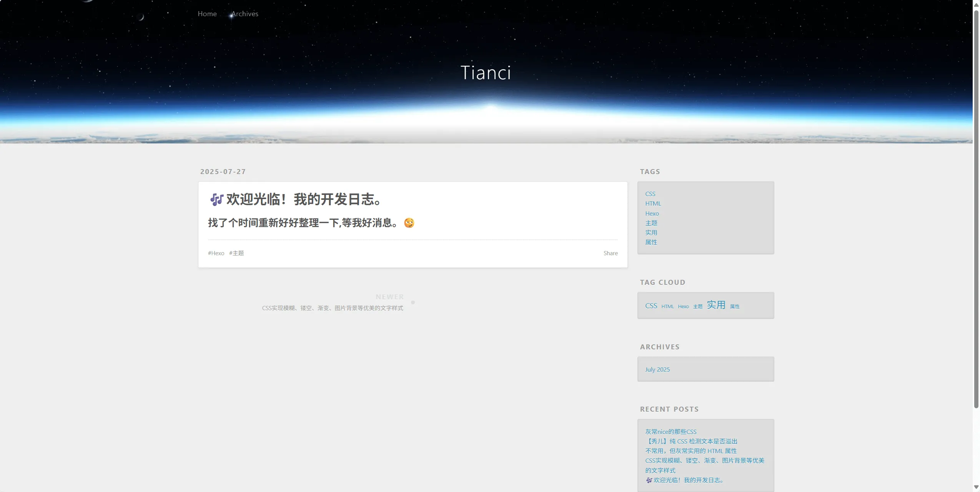This screenshot has width=980, height=492.
Task: Click Hexo in the Tag Cloud
Action: (684, 307)
